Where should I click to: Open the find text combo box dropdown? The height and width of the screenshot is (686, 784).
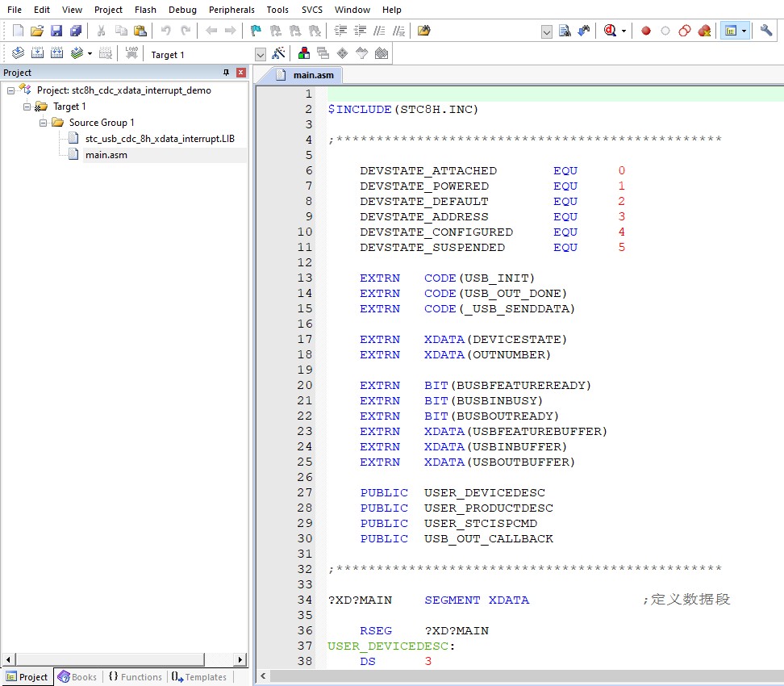tap(547, 32)
